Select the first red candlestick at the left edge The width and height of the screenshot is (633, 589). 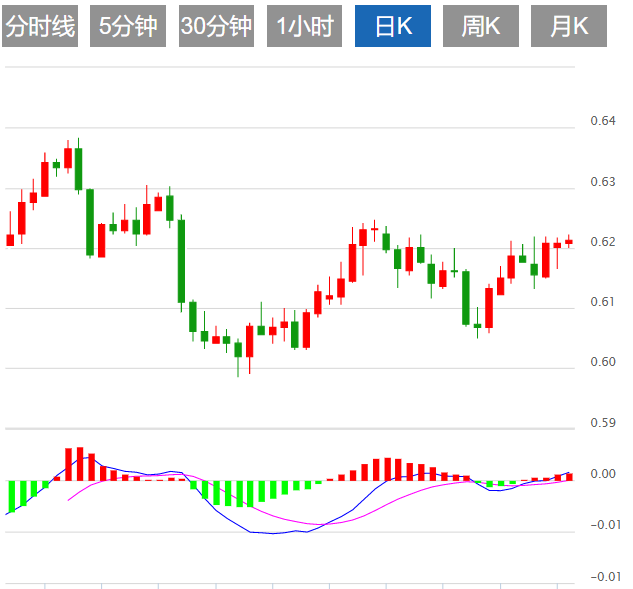tap(10, 239)
